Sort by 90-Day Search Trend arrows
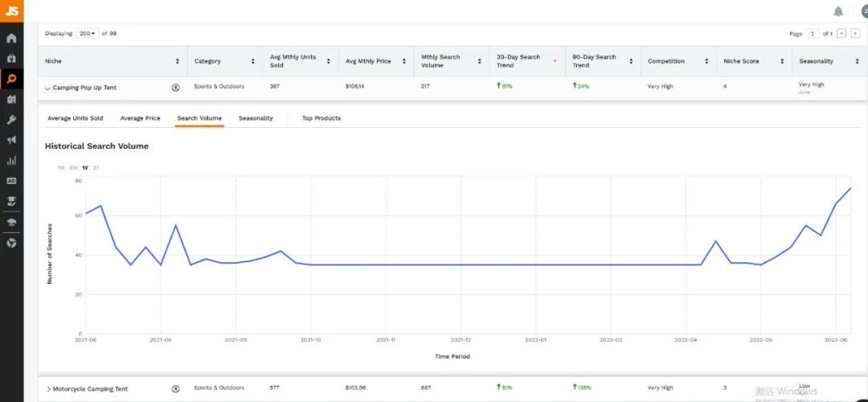Viewport: 868px width, 402px height. (631, 61)
